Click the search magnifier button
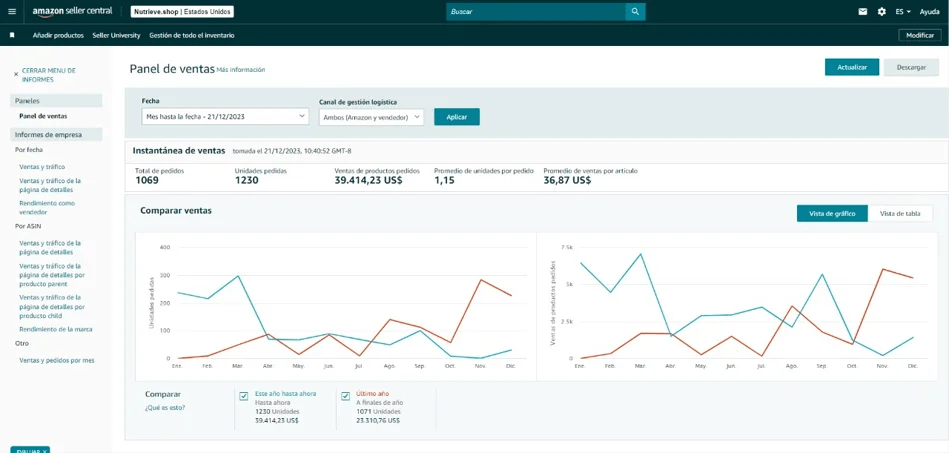This screenshot has height=453, width=949. (635, 12)
